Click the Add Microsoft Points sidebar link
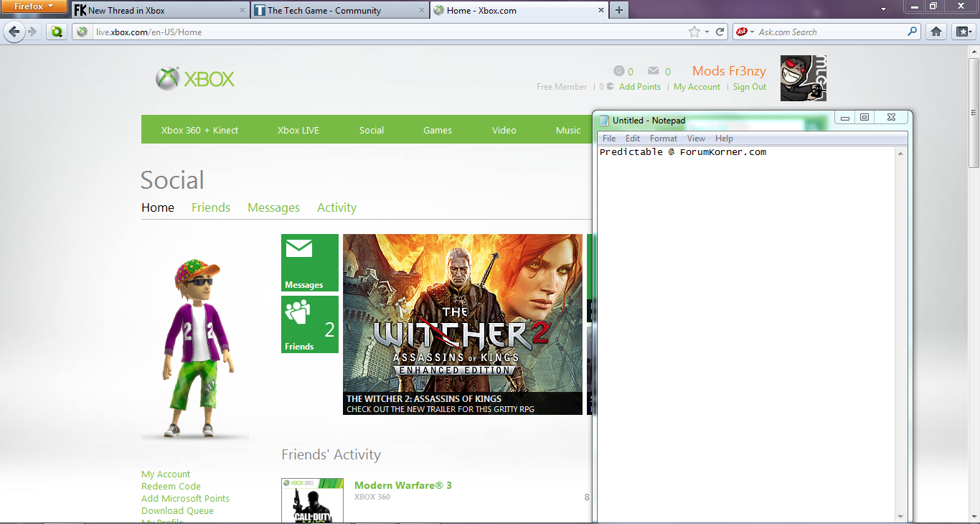Viewport: 980px width, 524px height. [185, 498]
